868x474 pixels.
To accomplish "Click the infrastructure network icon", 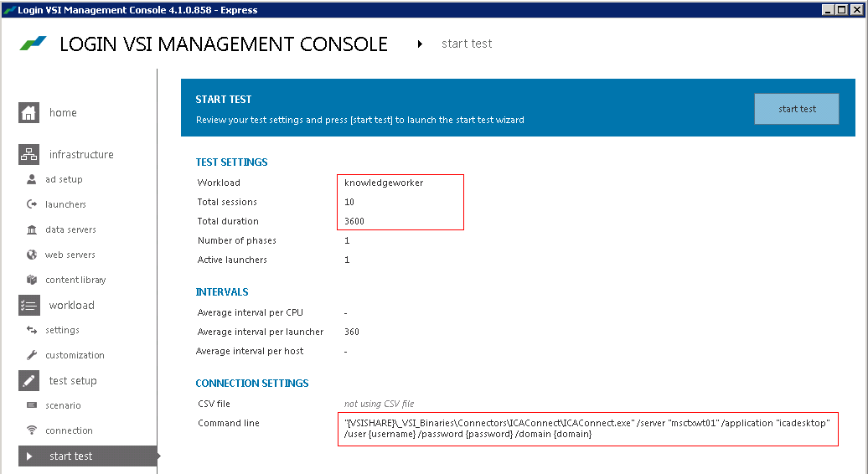I will coord(28,155).
